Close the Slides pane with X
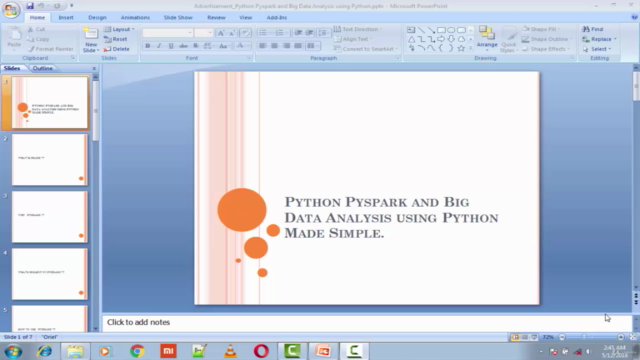The width and height of the screenshot is (640, 360). point(94,69)
